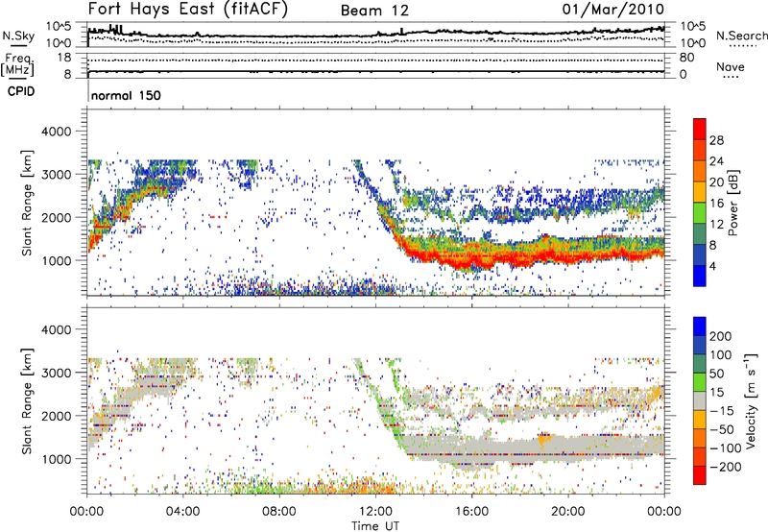Click the 80 tick on Nave axis
This screenshot has width=768, height=532.
click(x=686, y=58)
